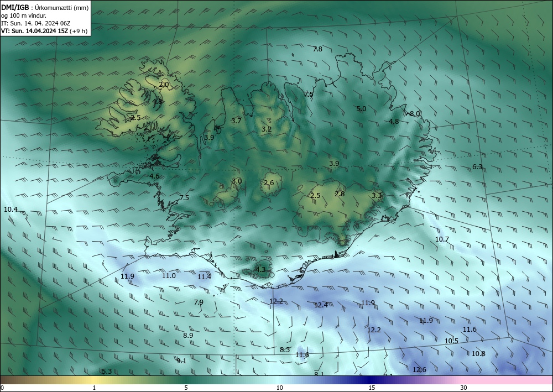Click the precipitable water colour scale bar
Screen dimensions: 553x392
[276, 380]
